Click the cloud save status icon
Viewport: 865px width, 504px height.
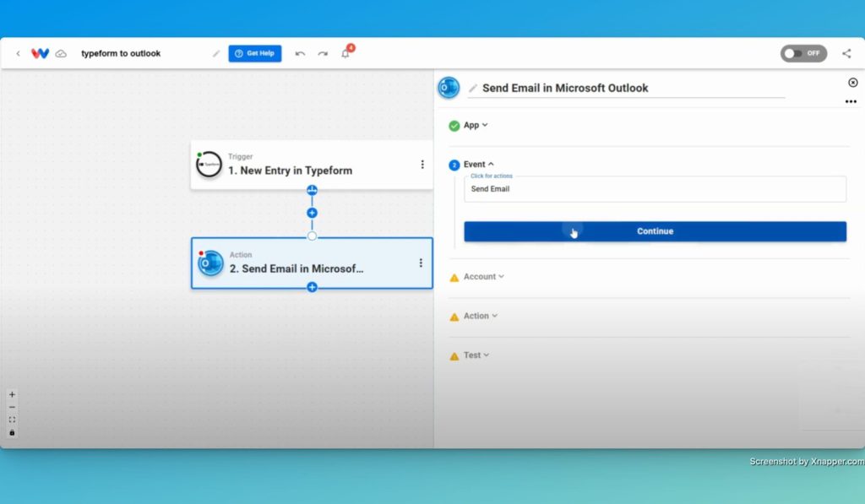pos(61,53)
